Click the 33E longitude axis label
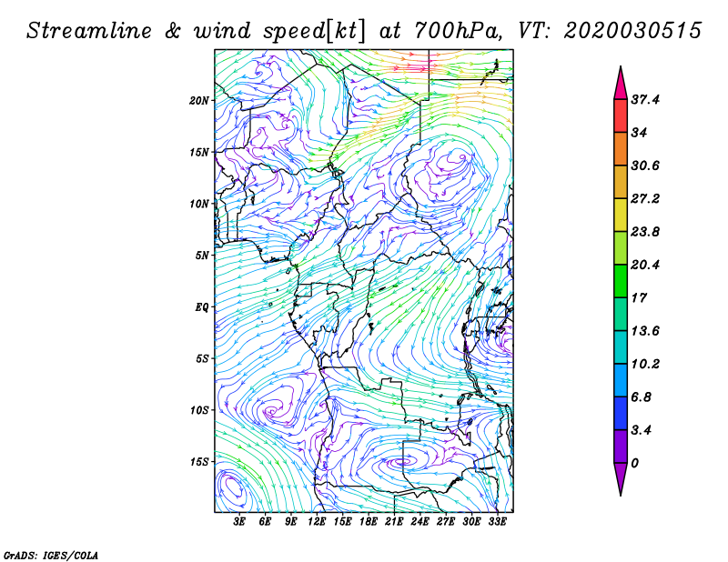The height and width of the screenshot is (562, 728). click(x=498, y=522)
